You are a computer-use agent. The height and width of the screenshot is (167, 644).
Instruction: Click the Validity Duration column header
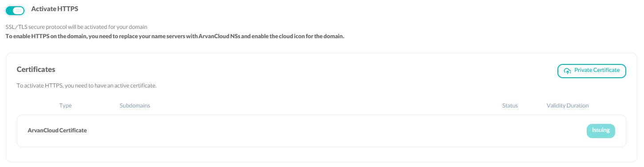(x=568, y=106)
